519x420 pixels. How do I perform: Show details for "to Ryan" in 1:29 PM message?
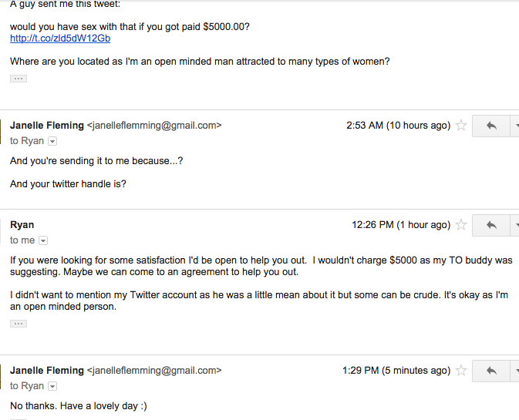(x=52, y=386)
